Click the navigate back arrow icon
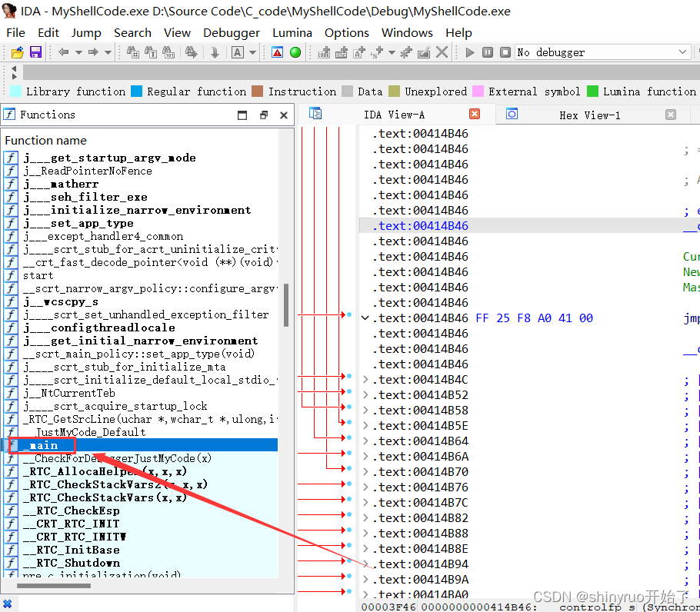 (64, 52)
